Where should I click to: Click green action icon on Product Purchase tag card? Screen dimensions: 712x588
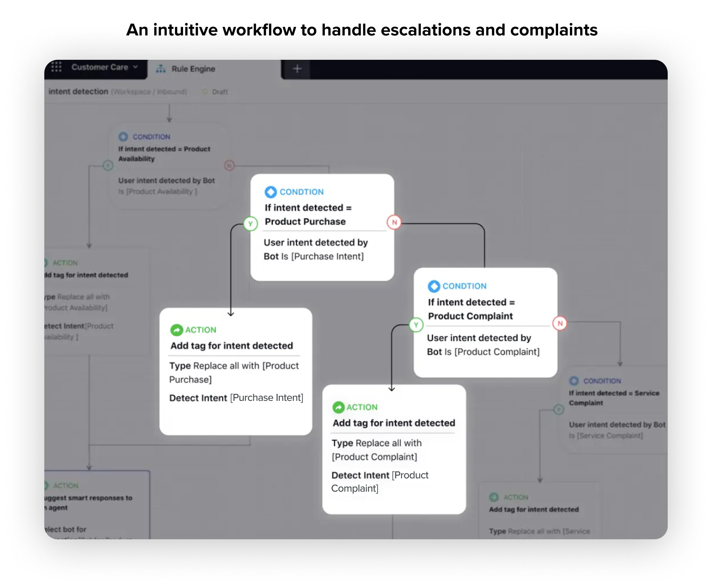pyautogui.click(x=176, y=330)
